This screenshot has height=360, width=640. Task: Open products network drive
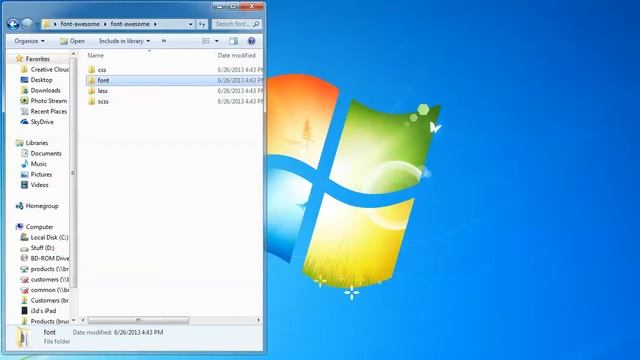pos(49,269)
